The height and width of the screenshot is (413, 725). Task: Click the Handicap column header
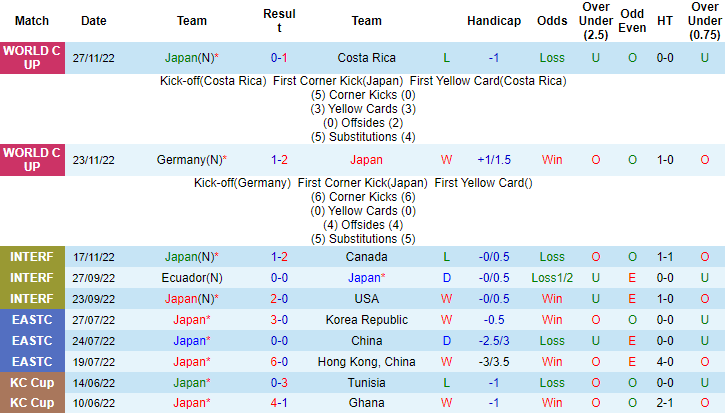tap(493, 20)
